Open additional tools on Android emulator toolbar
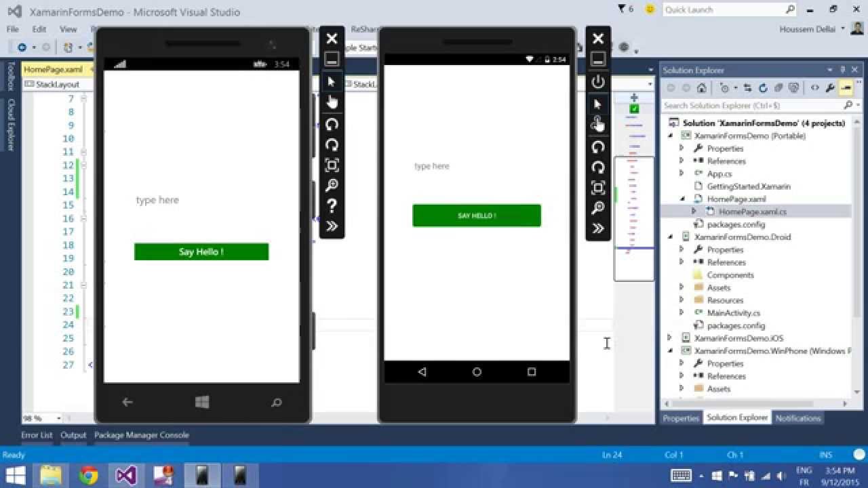Image resolution: width=868 pixels, height=488 pixels. pyautogui.click(x=598, y=228)
